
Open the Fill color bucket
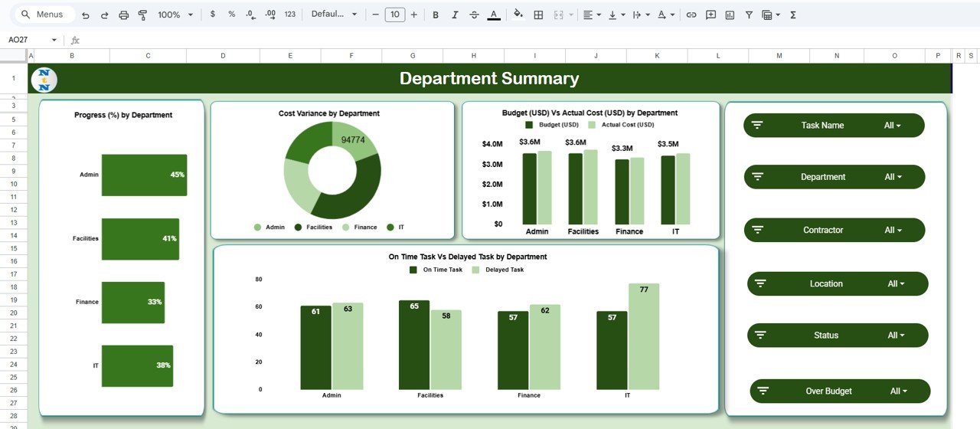click(518, 15)
